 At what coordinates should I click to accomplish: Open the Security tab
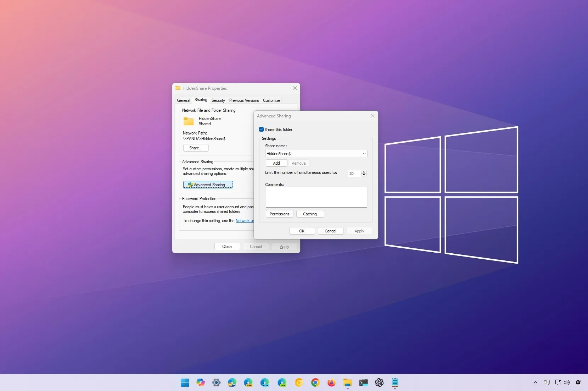click(x=218, y=100)
